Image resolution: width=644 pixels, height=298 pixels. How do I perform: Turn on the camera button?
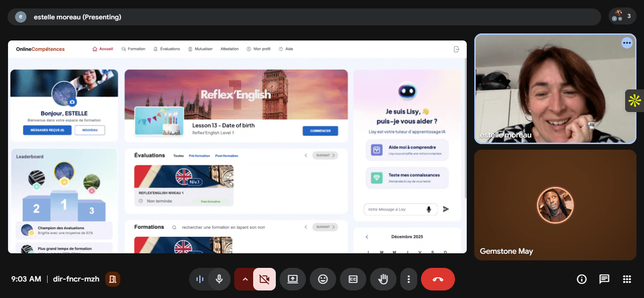264,279
